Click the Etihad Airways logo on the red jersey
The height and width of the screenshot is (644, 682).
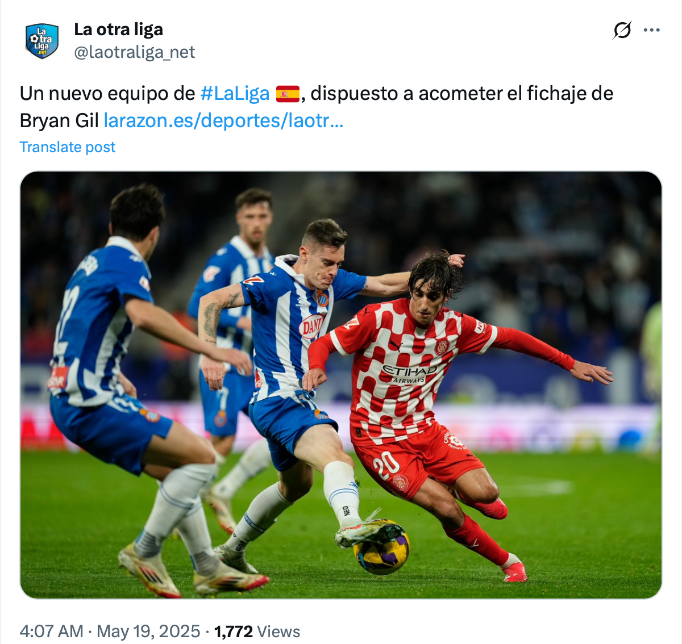point(409,374)
